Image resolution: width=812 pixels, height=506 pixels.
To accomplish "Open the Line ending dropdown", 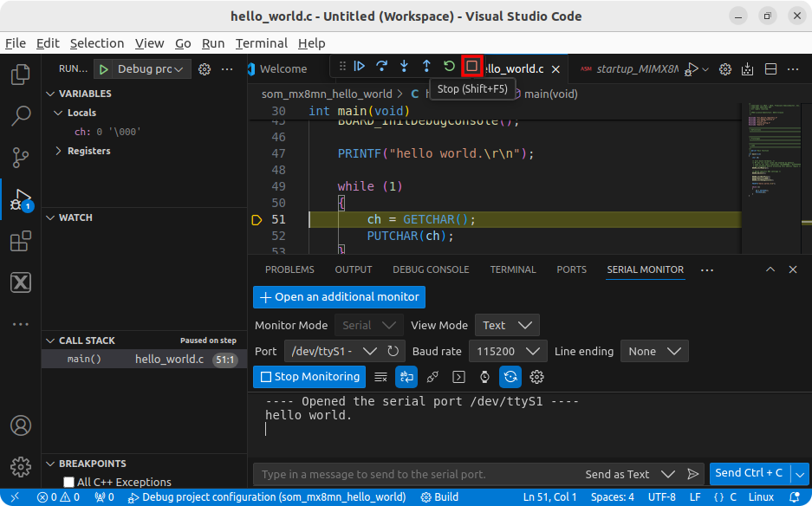I will click(654, 351).
